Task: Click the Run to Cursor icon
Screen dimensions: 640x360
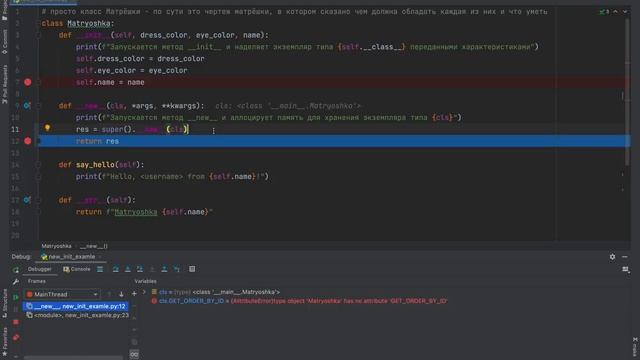Action: point(177,269)
